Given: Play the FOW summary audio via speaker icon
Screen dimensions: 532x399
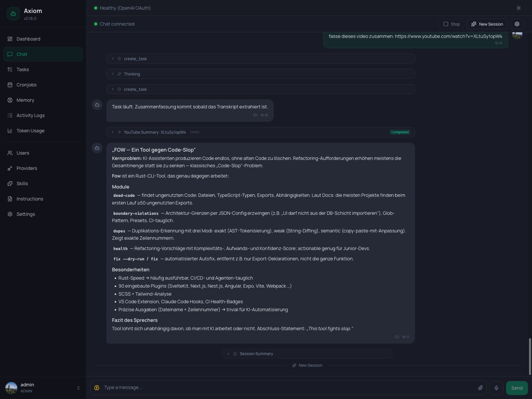Looking at the screenshot, I should click(x=397, y=337).
